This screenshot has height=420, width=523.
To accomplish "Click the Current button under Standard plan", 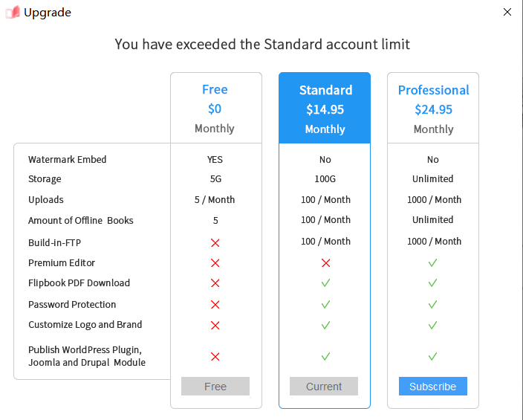I will click(324, 387).
